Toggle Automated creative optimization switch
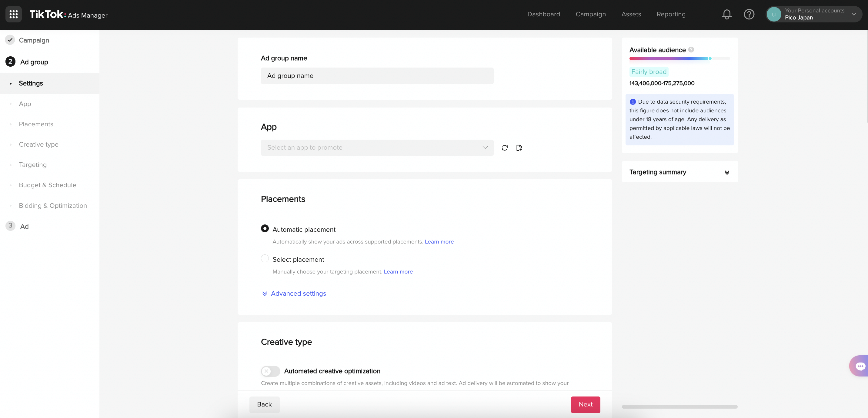The width and height of the screenshot is (868, 418). click(270, 370)
